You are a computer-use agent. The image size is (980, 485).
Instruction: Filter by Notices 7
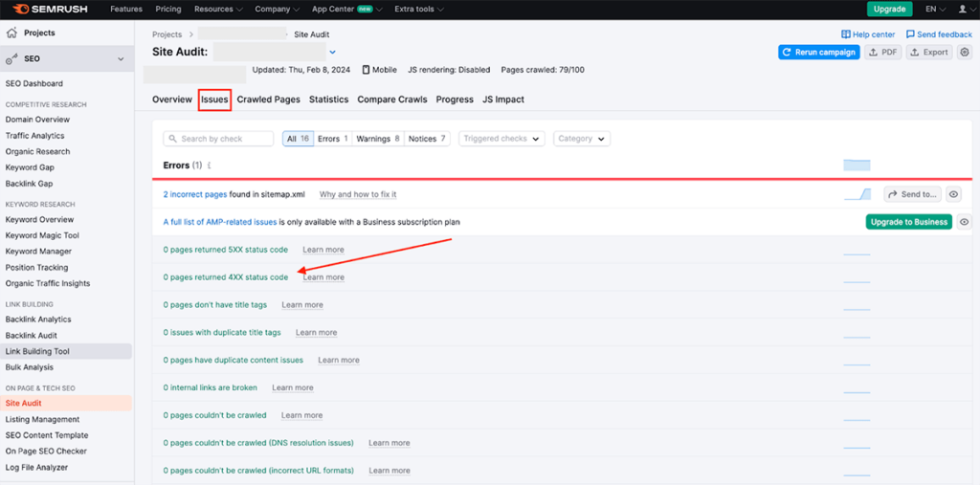pos(428,139)
